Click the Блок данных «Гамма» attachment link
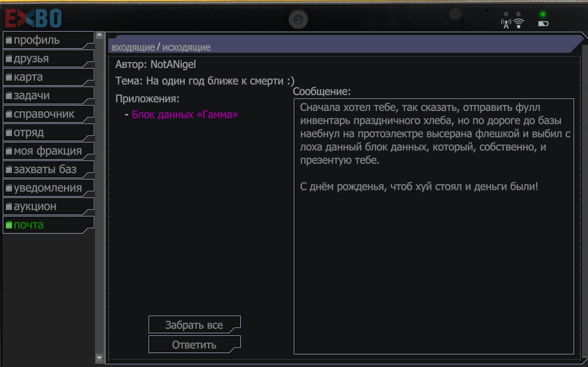Screen dimensions: 588x367 click(x=185, y=114)
